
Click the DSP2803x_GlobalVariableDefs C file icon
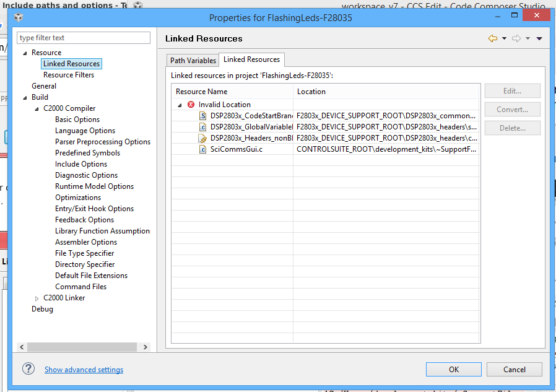[x=202, y=127]
